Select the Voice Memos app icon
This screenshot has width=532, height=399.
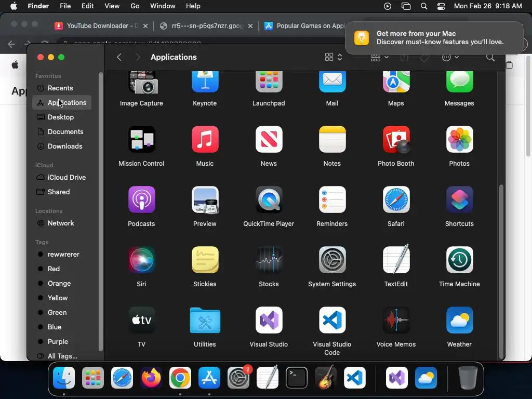pyautogui.click(x=396, y=320)
